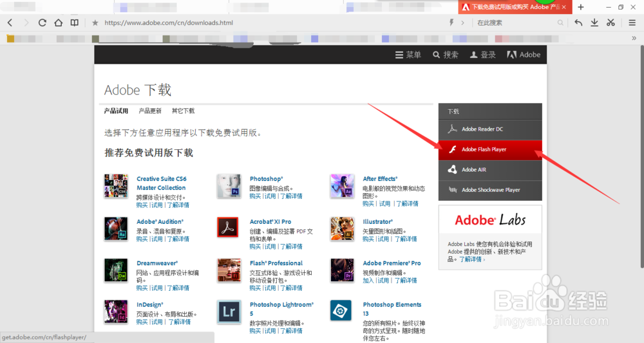
Task: Open a new tab with the plus button
Action: click(x=581, y=7)
